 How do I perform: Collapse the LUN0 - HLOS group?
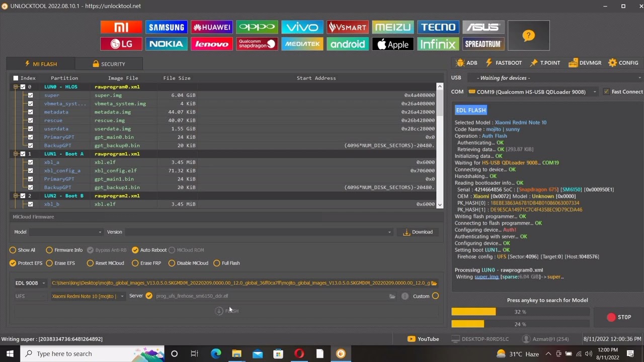click(x=16, y=87)
